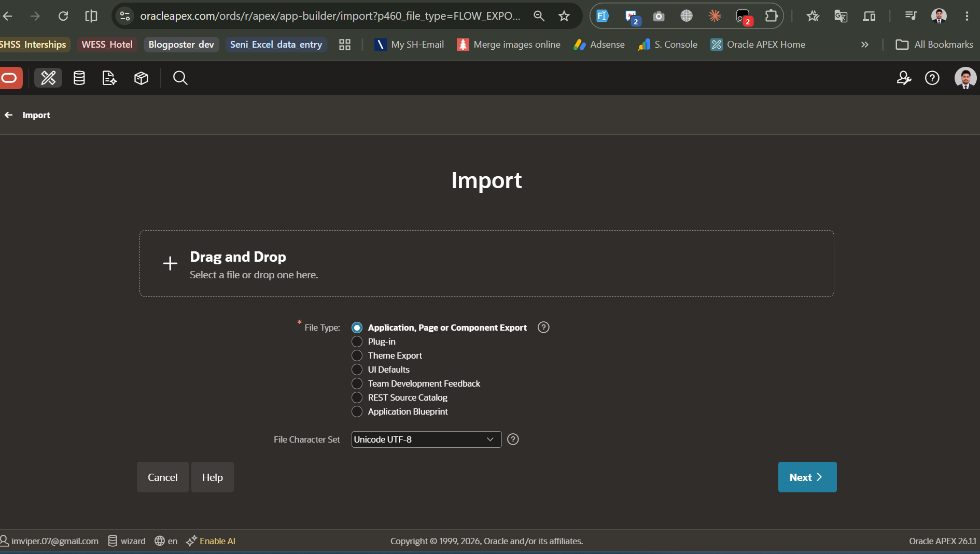Click the imviper.07@gmail.com user label
Viewport: 980px width, 554px height.
49,541
